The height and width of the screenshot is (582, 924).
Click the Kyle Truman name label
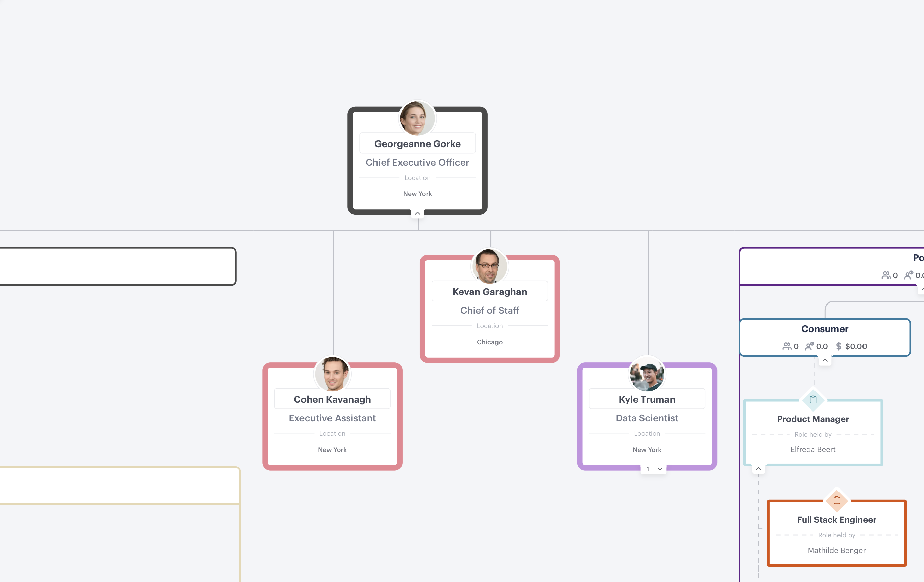[x=647, y=399]
